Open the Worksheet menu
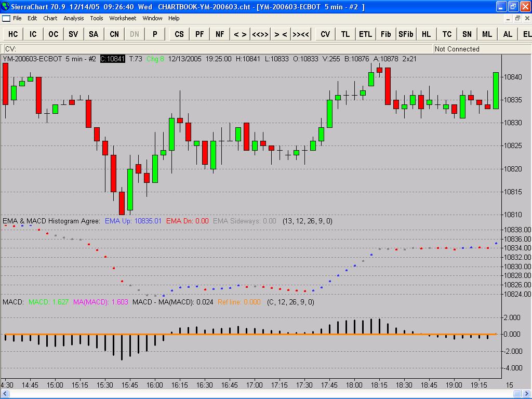The image size is (532, 399). tap(123, 18)
